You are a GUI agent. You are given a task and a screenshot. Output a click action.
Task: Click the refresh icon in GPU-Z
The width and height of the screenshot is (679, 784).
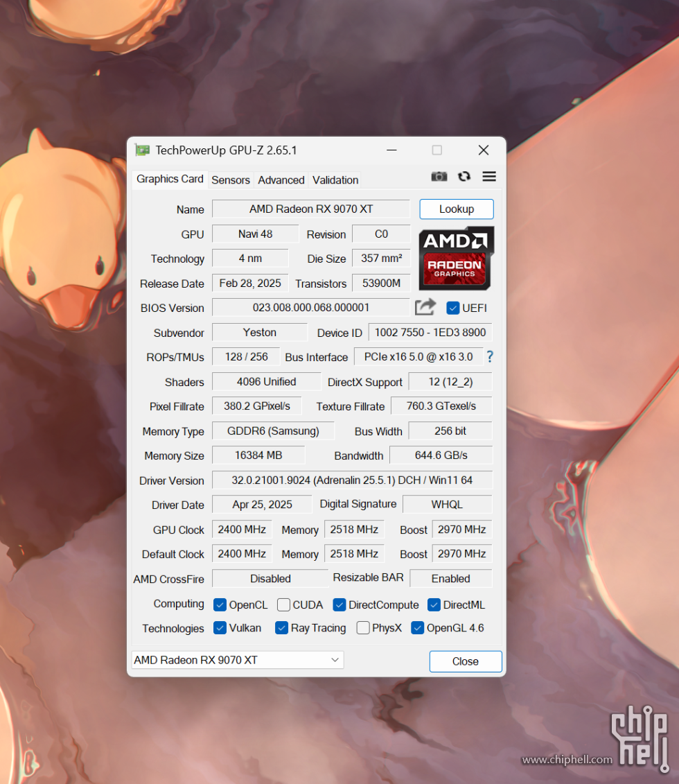pyautogui.click(x=464, y=177)
